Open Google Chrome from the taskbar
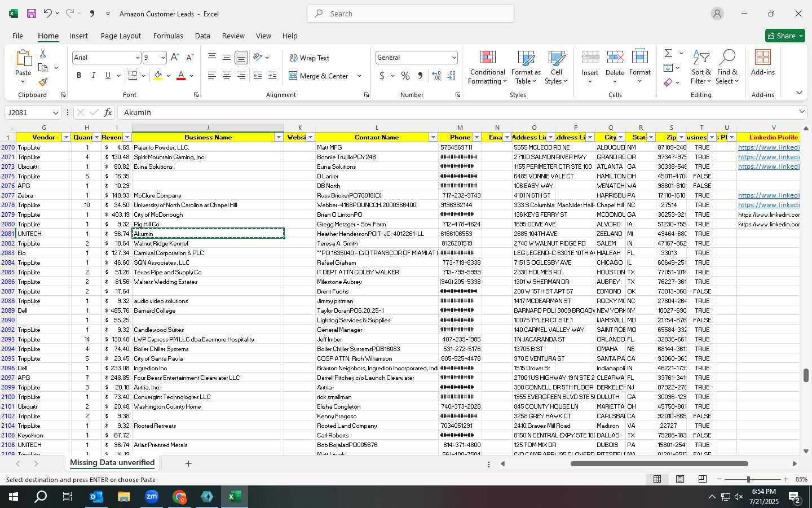Image resolution: width=812 pixels, height=508 pixels. coord(179,497)
